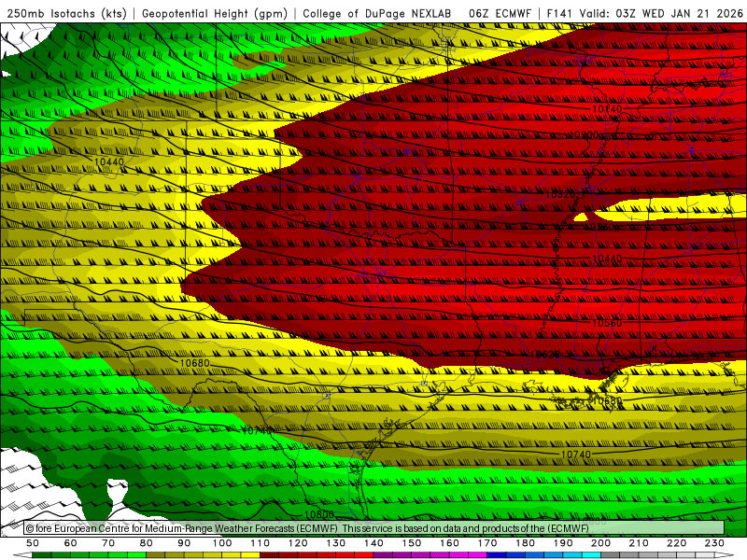Click legend value 140
747x560 pixels.
coord(373,543)
